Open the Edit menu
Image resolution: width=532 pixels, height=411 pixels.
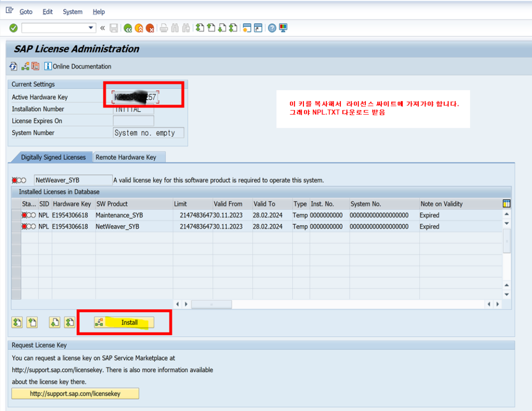tap(47, 11)
